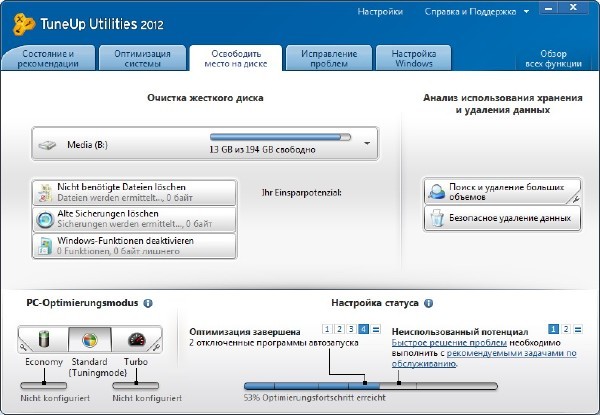Image resolution: width=600 pixels, height=415 pixels.
Task: Click wrench icon on Economy mode
Action: pyautogui.click(x=23, y=347)
